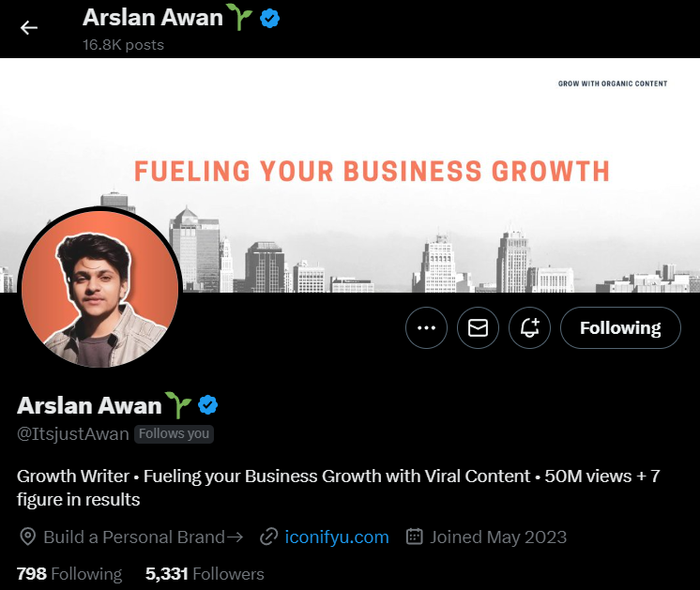
Task: Click the Arslan Awan name in top header
Action: coord(153,18)
